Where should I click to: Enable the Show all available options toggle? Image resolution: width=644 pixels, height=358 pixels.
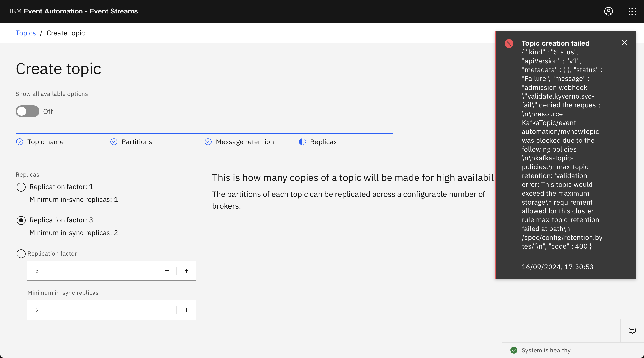pyautogui.click(x=27, y=111)
